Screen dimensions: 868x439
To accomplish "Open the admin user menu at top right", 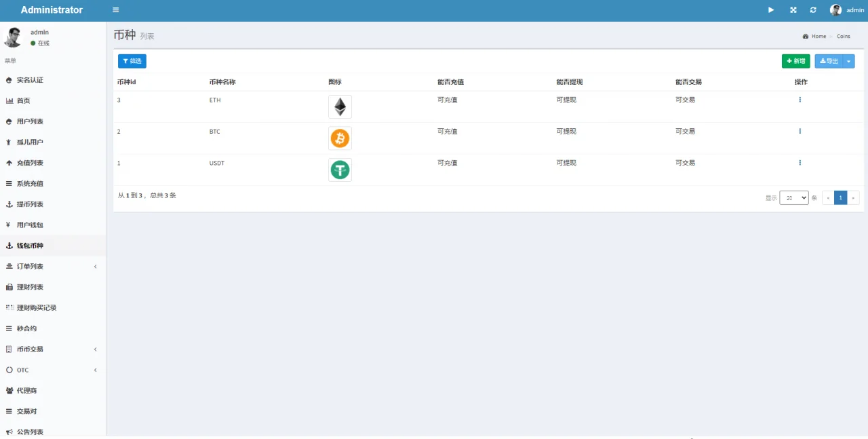I will pos(847,10).
